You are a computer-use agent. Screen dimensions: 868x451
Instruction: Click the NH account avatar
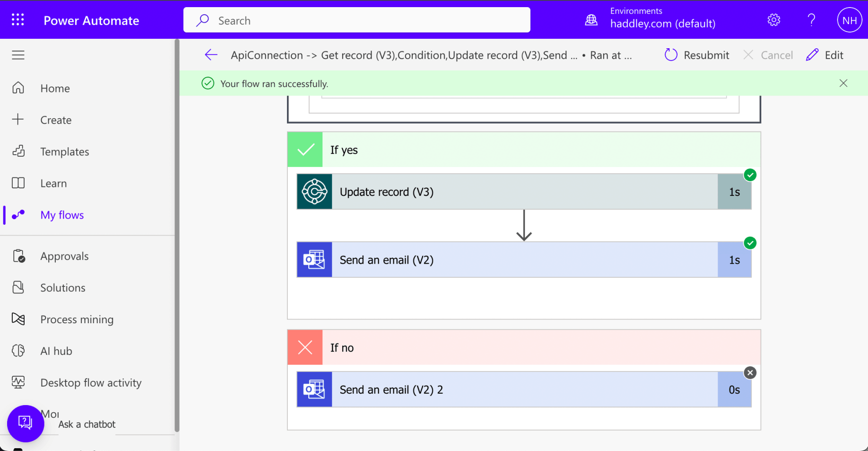(849, 20)
